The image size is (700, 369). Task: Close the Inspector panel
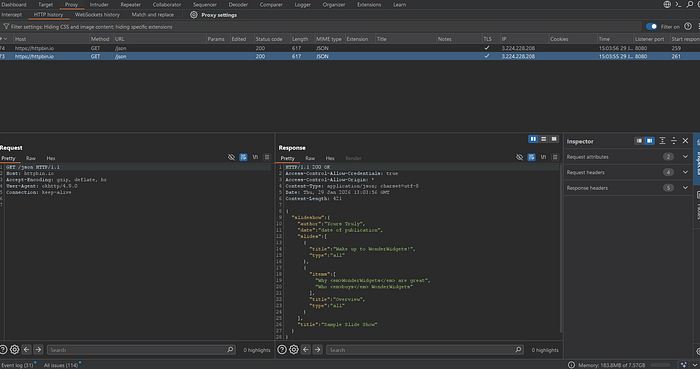(686, 141)
